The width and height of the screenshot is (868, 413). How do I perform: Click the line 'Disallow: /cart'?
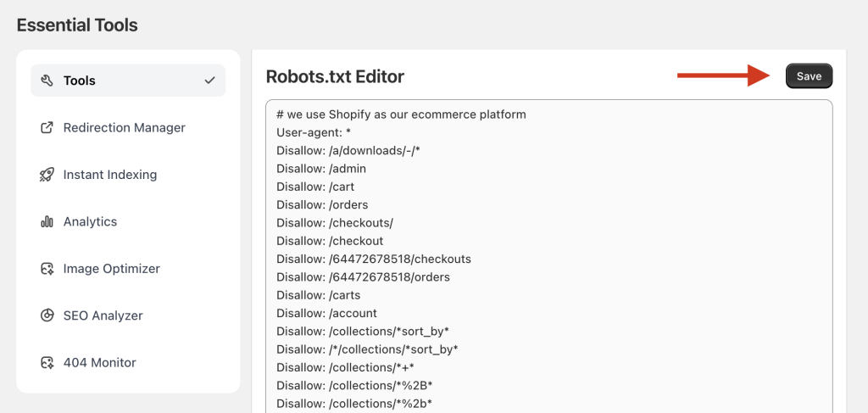point(315,187)
